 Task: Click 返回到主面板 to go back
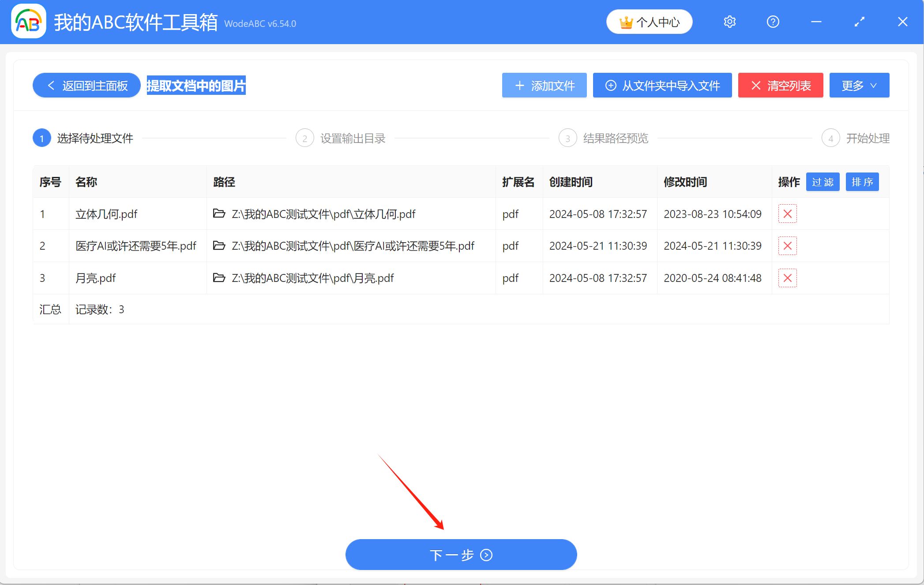[x=86, y=85]
